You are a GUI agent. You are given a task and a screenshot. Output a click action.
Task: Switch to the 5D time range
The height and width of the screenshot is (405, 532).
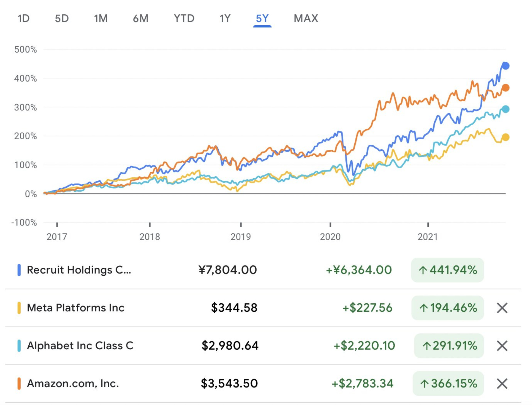(x=62, y=18)
